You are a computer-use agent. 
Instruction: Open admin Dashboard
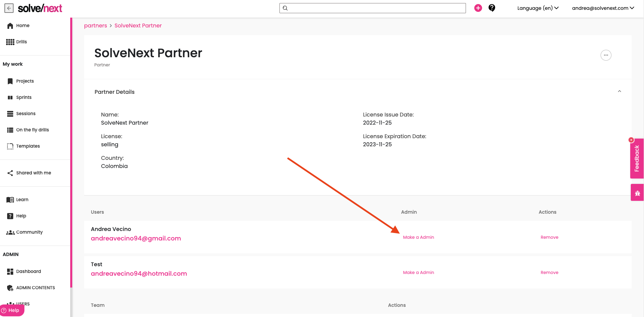pos(28,272)
